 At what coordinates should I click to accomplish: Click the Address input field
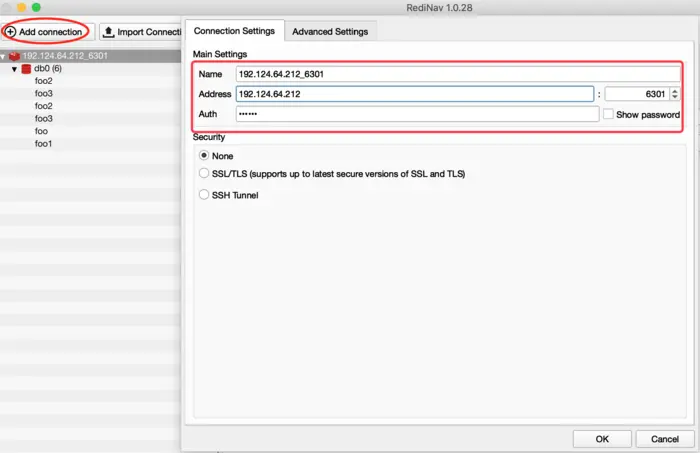pyautogui.click(x=415, y=94)
